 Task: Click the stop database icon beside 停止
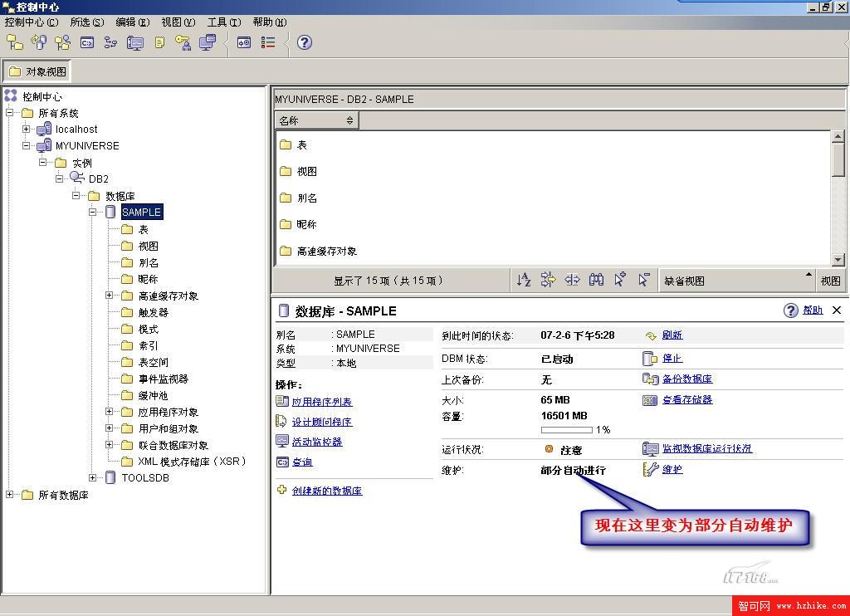click(649, 359)
